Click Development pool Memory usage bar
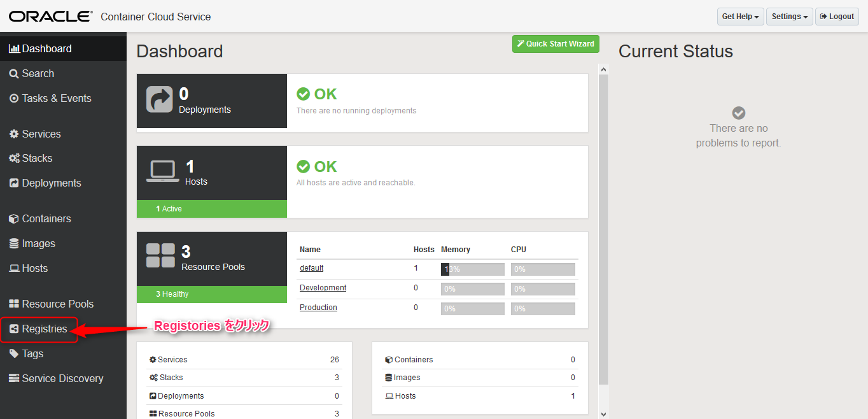This screenshot has height=419, width=868. (473, 289)
